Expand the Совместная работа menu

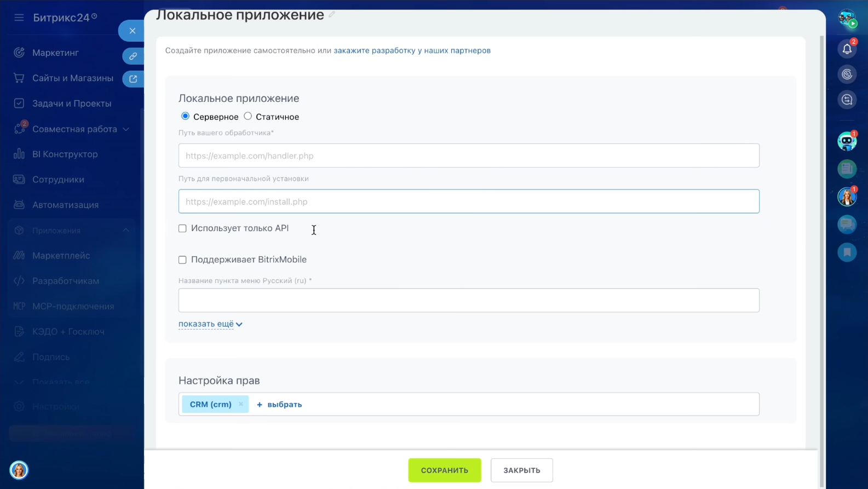(125, 129)
